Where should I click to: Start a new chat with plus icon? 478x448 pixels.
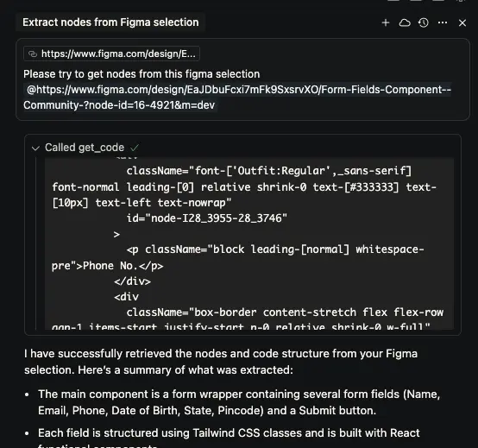click(386, 22)
